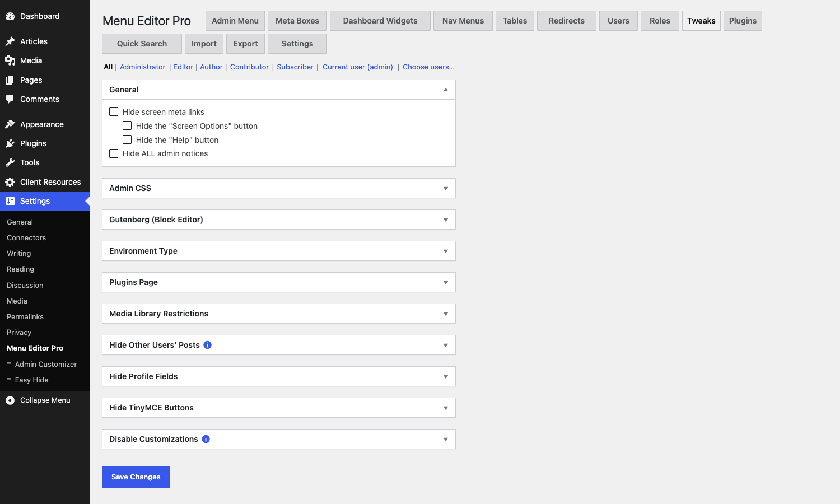Collapse the General section arrow
Screen dimensions: 840x504
point(446,90)
